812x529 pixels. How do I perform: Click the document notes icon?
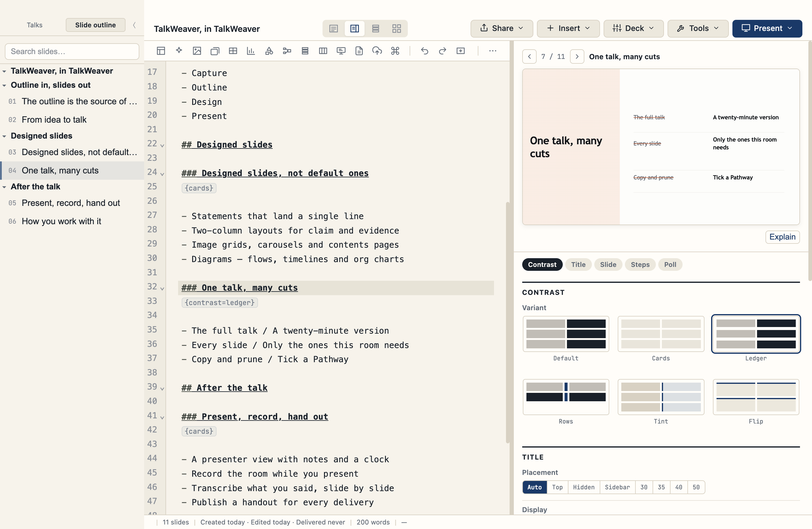(x=359, y=51)
